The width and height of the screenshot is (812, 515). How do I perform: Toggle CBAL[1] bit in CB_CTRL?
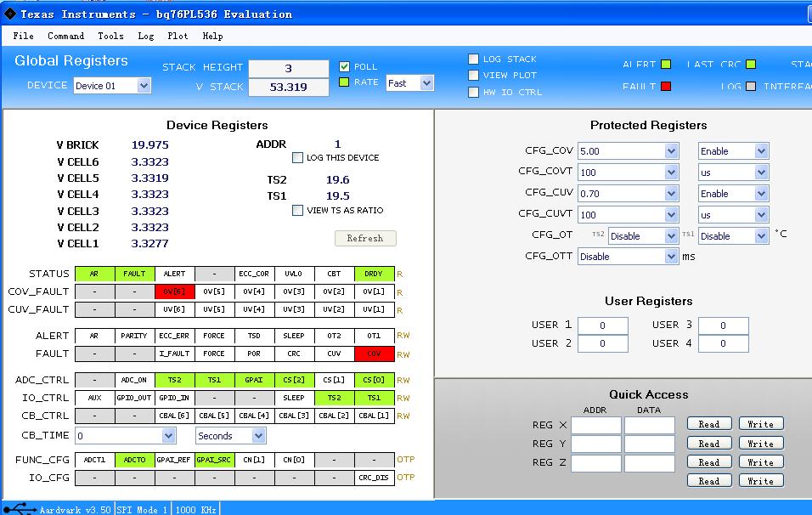point(374,416)
